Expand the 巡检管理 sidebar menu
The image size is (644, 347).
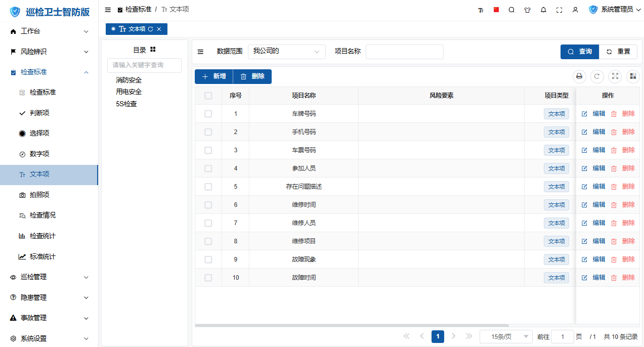49,277
